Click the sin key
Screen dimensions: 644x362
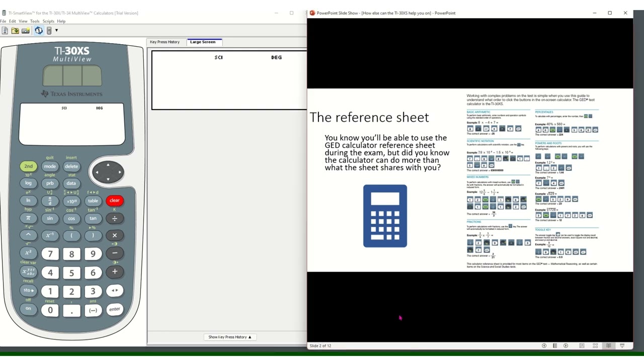[50, 218]
